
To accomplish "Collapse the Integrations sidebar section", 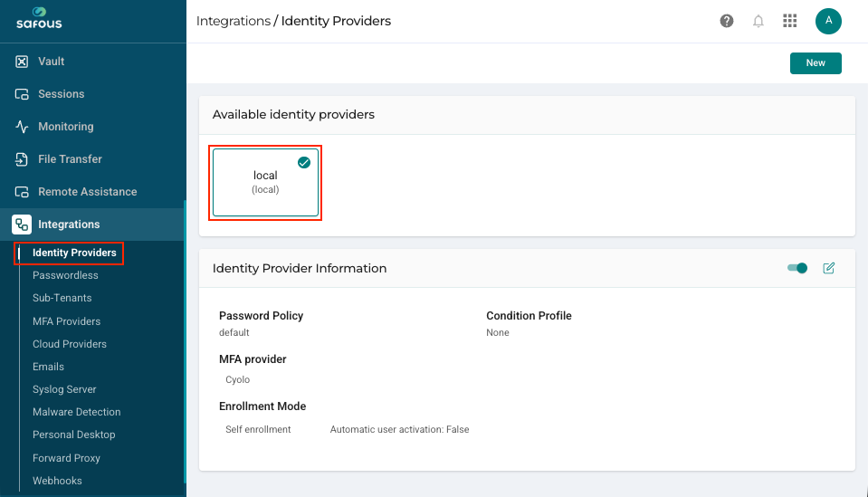I will [x=92, y=225].
